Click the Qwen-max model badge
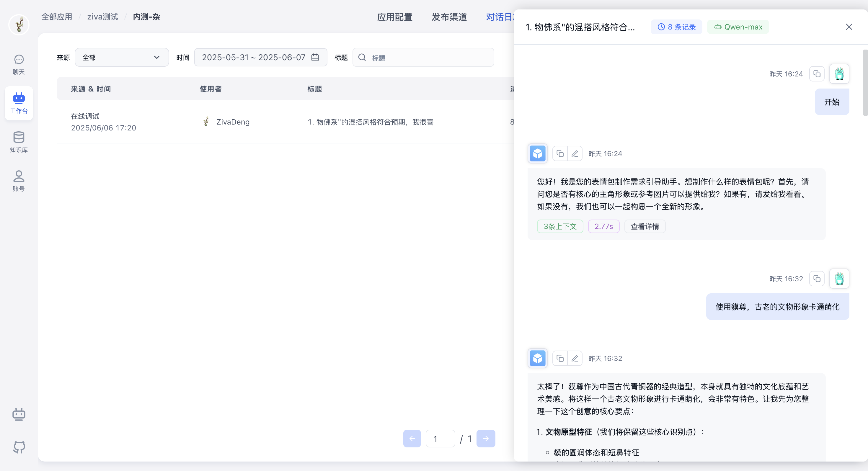868x471 pixels. (738, 27)
